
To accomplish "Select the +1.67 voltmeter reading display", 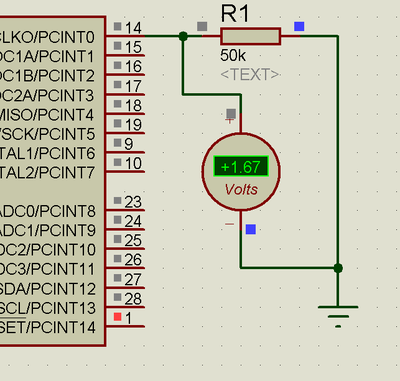I will click(241, 166).
